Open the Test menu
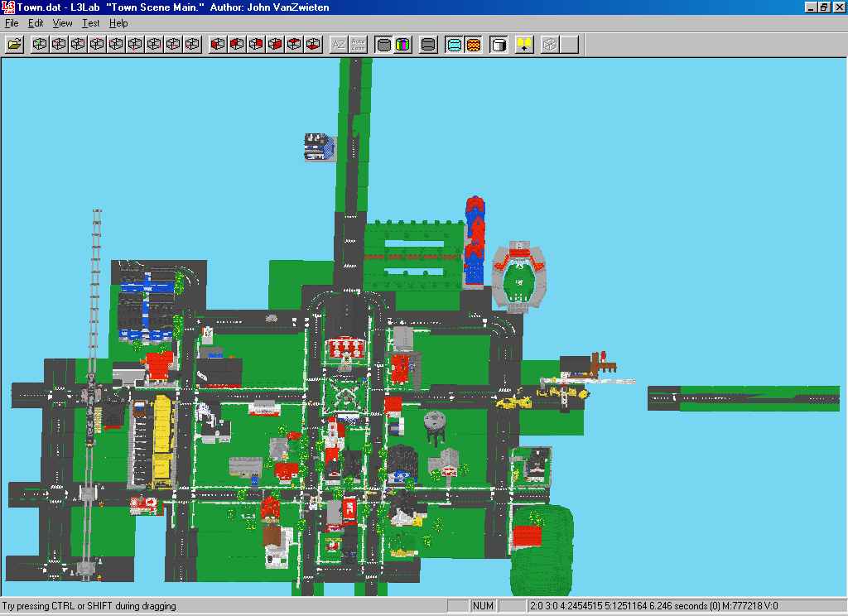 (90, 23)
